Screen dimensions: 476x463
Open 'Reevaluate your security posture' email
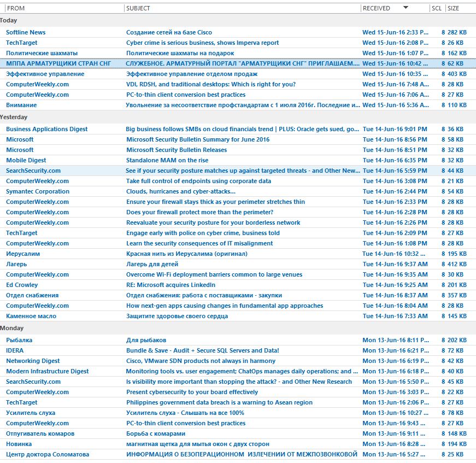click(238, 222)
